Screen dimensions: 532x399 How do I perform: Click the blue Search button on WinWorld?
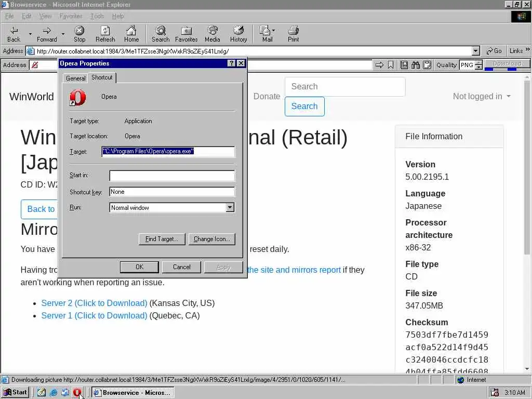[304, 106]
